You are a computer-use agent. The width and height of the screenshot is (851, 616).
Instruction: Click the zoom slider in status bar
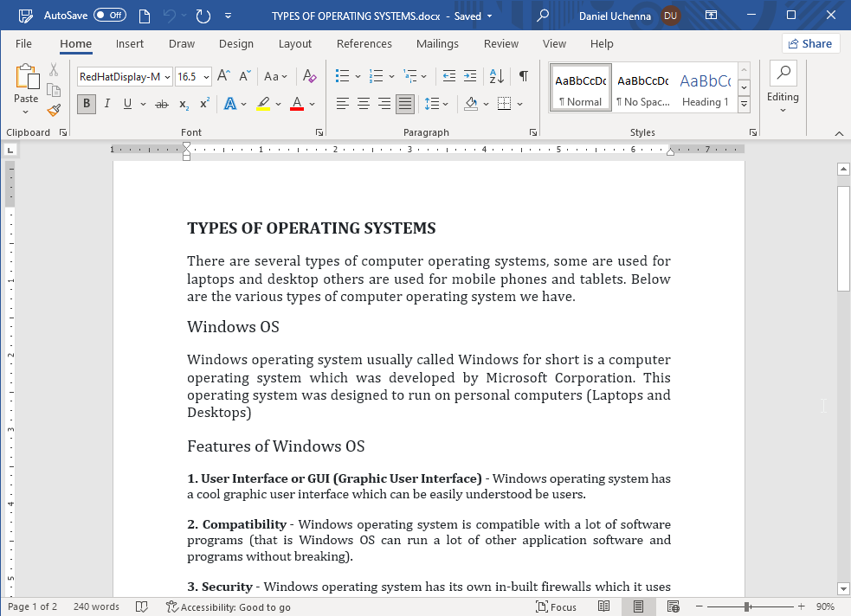[x=747, y=606]
